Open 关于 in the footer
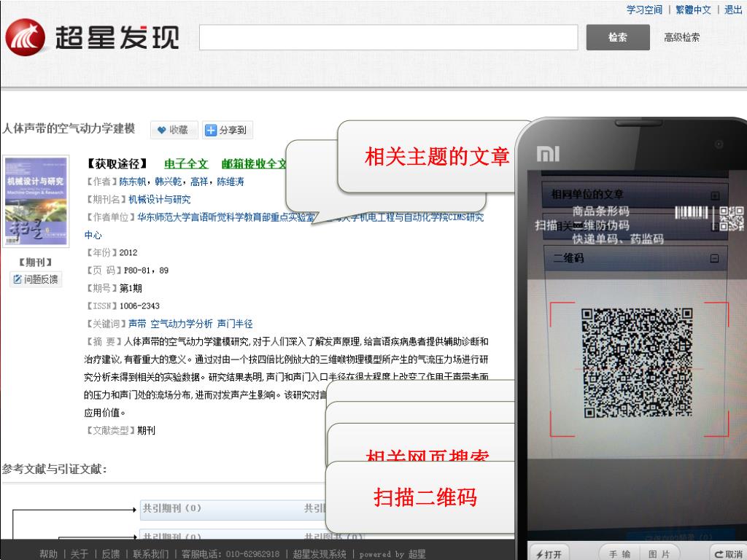747x560 pixels. tap(79, 554)
